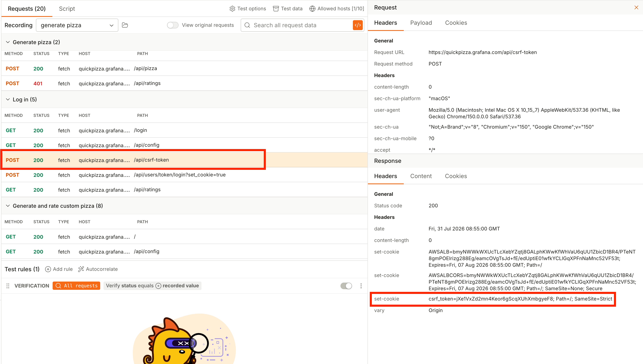The image size is (643, 364).
Task: Close the Request details panel
Action: (636, 7)
